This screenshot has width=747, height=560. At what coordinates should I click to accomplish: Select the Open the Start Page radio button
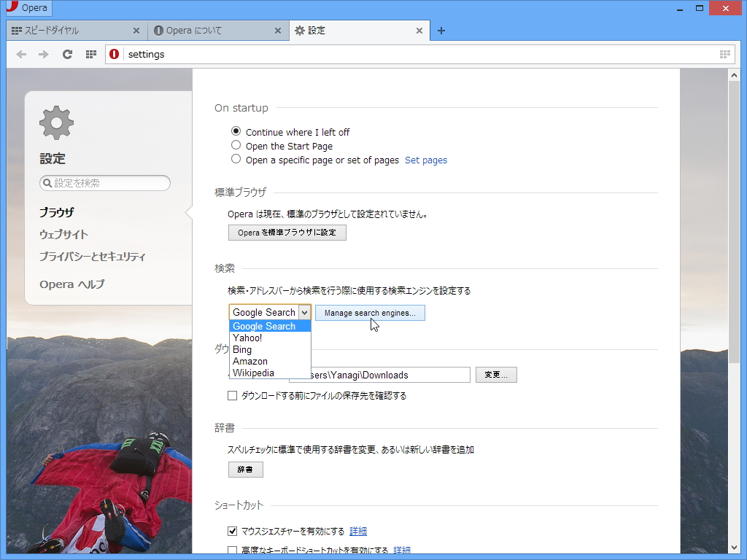coord(236,145)
